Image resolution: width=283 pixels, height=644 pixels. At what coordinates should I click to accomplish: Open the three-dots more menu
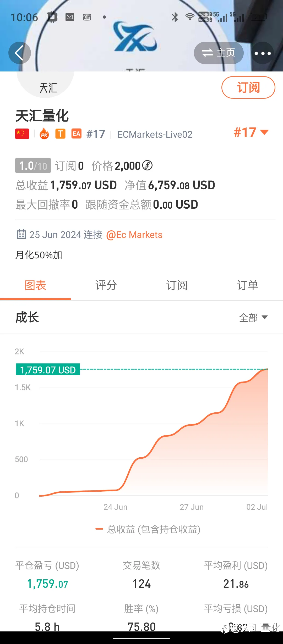point(263,53)
